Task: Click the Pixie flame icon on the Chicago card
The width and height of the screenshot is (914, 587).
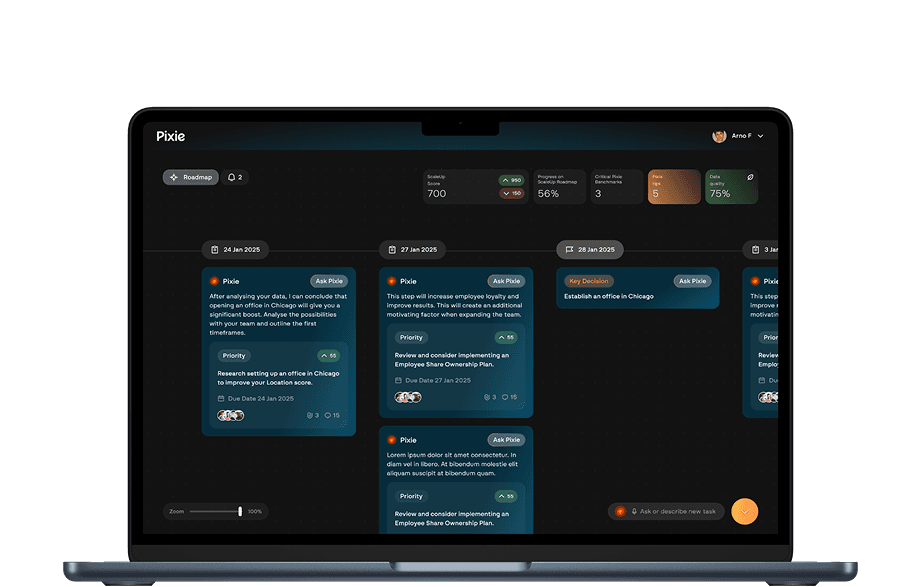Action: [x=213, y=281]
